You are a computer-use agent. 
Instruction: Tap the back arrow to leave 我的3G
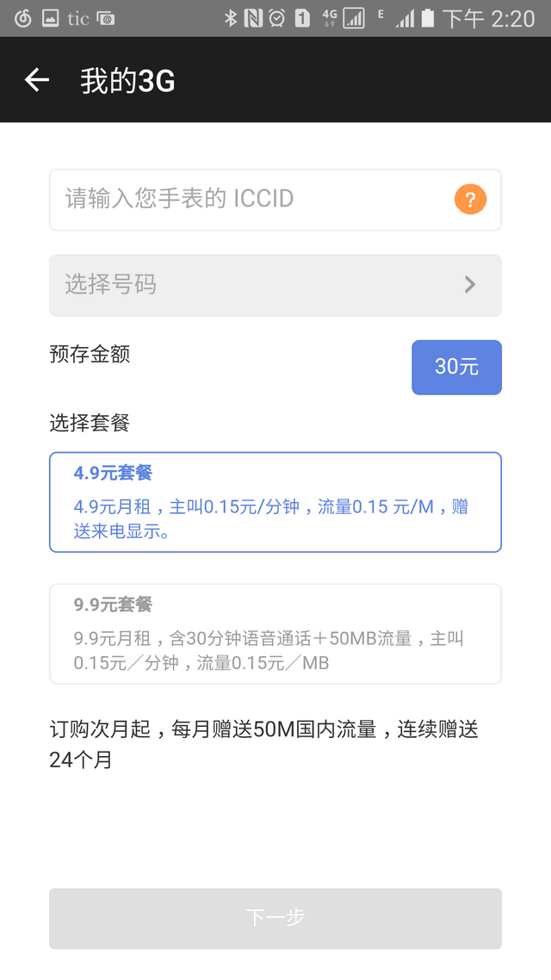click(x=36, y=79)
